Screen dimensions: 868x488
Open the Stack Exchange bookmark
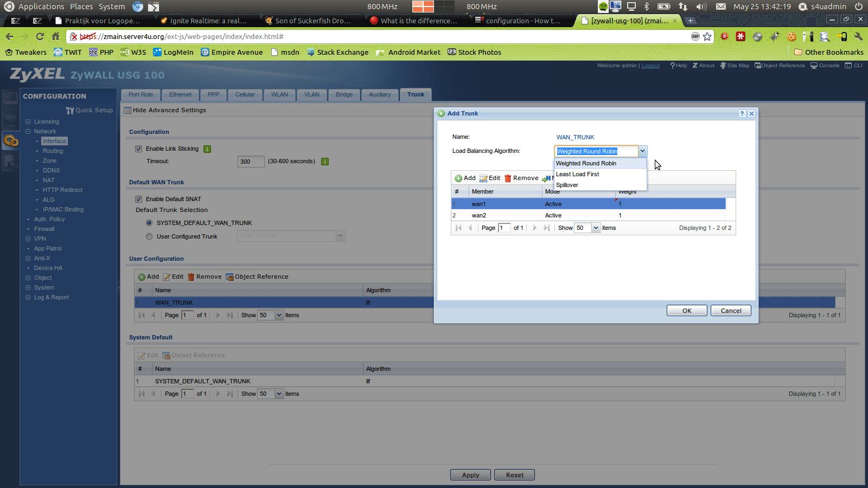point(337,52)
